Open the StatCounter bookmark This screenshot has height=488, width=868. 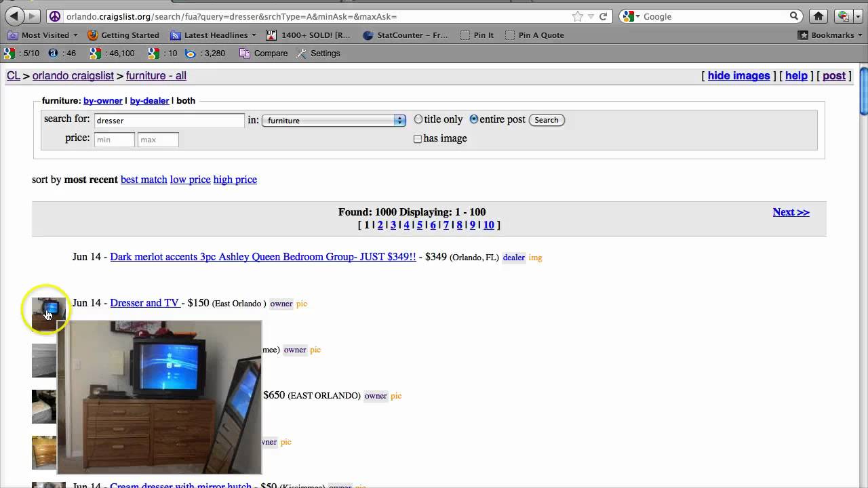(406, 35)
